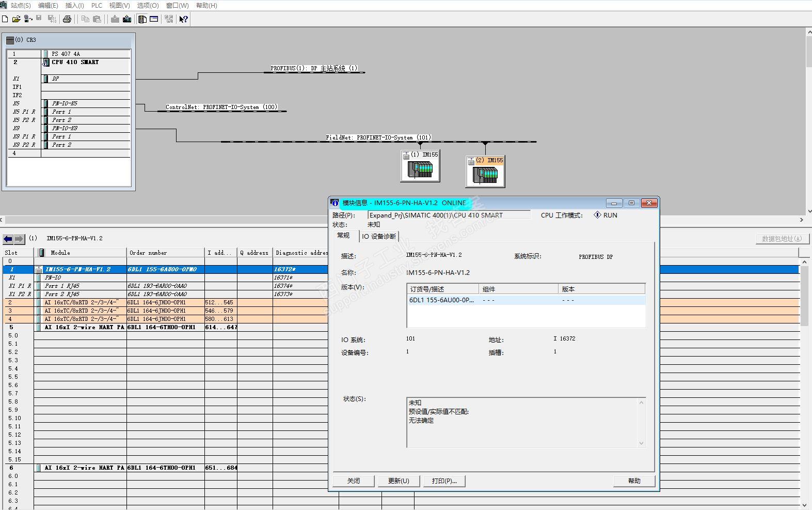Screen dimensions: 812x510
Task: Click the Copy toolbar icon
Action: click(x=85, y=19)
